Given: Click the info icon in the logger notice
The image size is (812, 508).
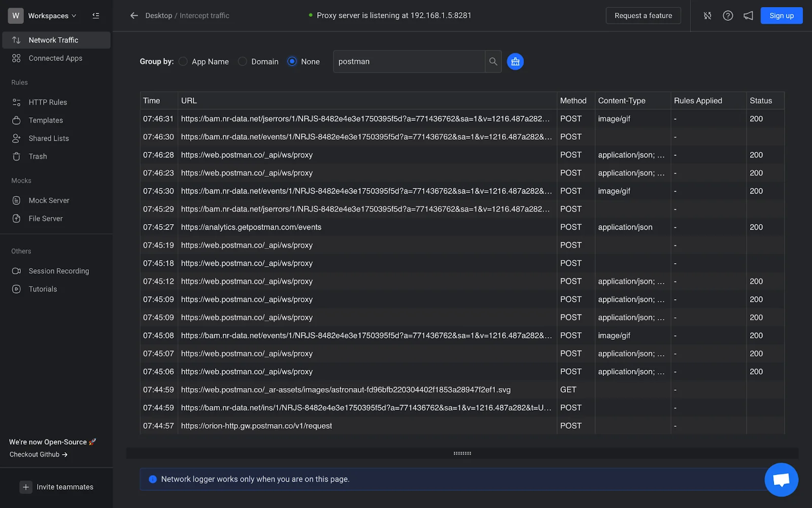Looking at the screenshot, I should (152, 479).
